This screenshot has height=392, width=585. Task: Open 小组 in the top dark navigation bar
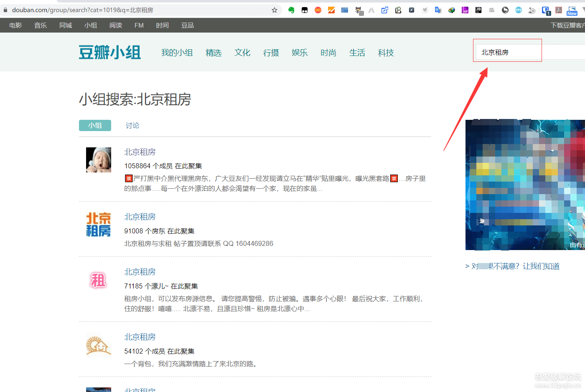click(91, 25)
